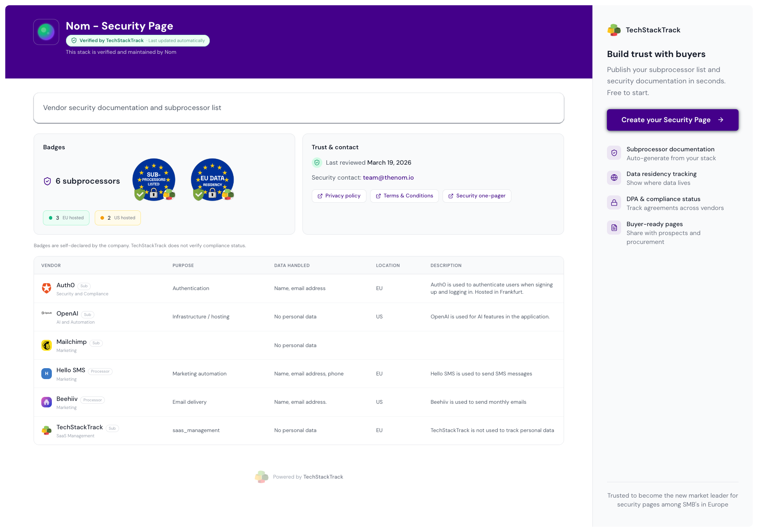The height and width of the screenshot is (532, 758).
Task: Email the security contact team@thenom.io
Action: pyautogui.click(x=388, y=177)
